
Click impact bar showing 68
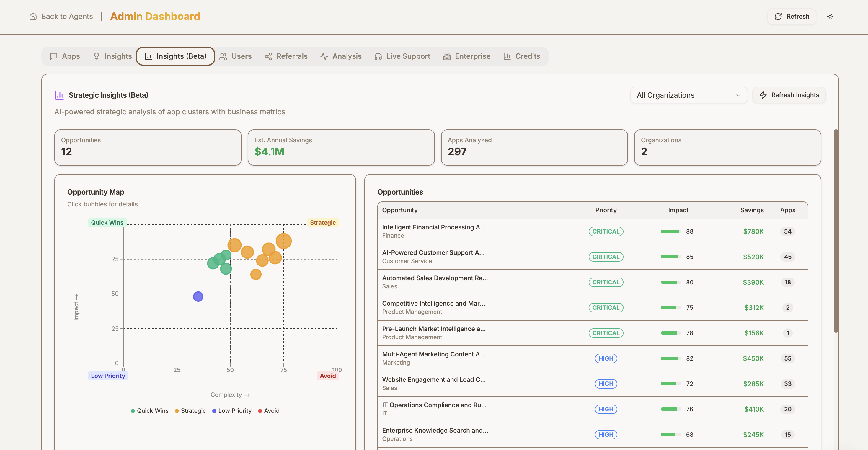[670, 434]
